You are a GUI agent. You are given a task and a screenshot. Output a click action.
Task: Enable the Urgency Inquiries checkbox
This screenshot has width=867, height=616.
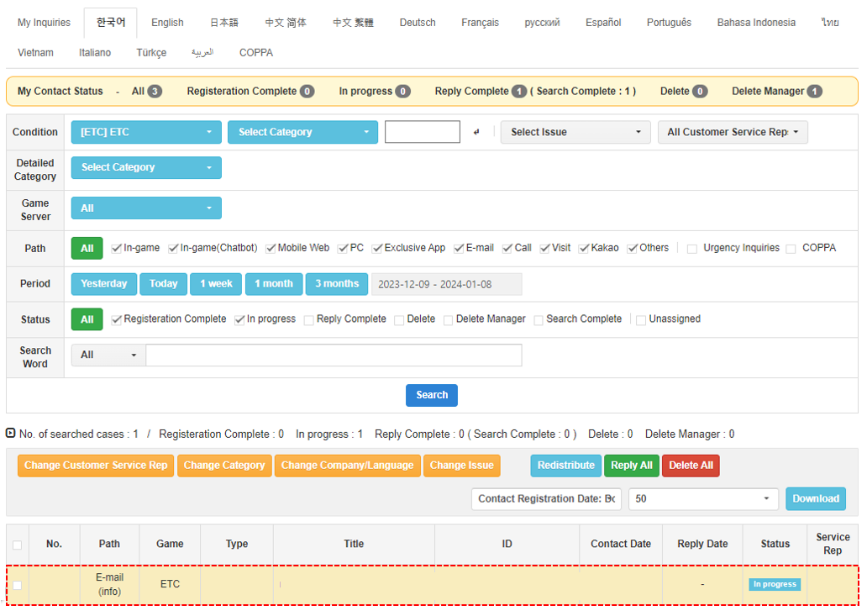[x=691, y=249]
